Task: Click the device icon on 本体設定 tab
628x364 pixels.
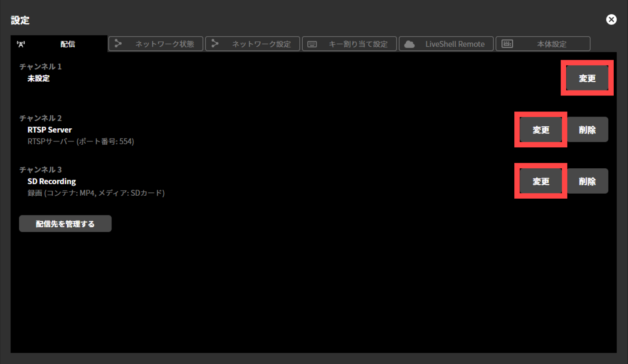Action: click(x=507, y=43)
